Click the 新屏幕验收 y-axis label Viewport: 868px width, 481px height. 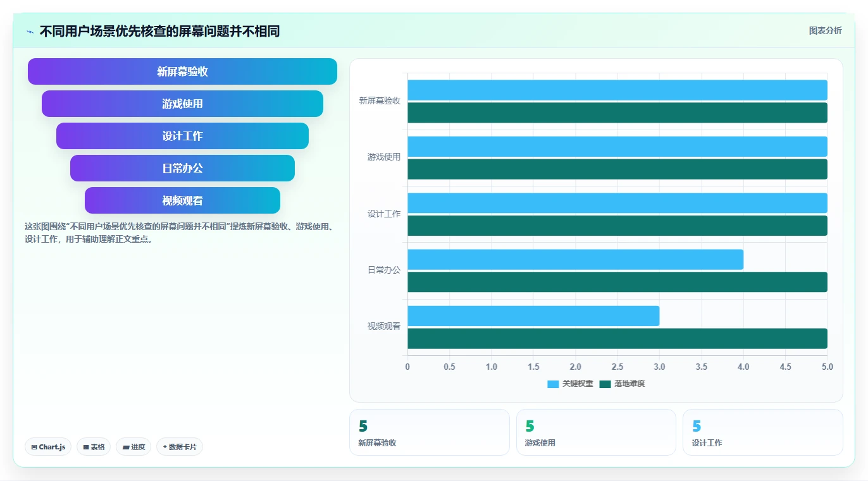[380, 100]
